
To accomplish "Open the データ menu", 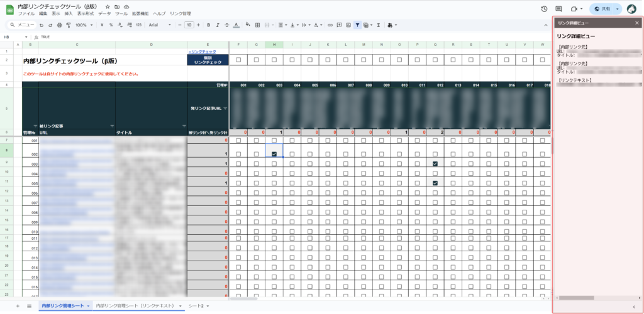I will (x=104, y=13).
